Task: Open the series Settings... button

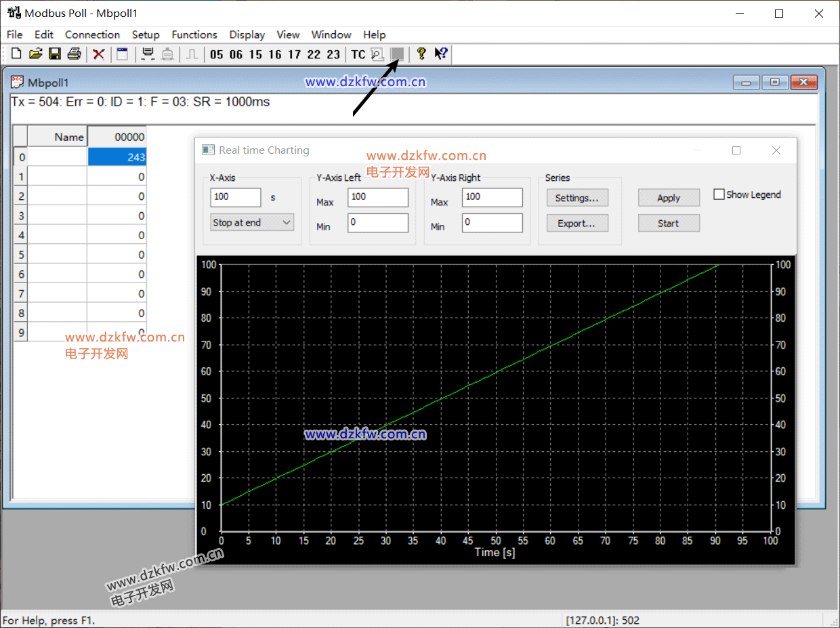Action: (x=576, y=198)
